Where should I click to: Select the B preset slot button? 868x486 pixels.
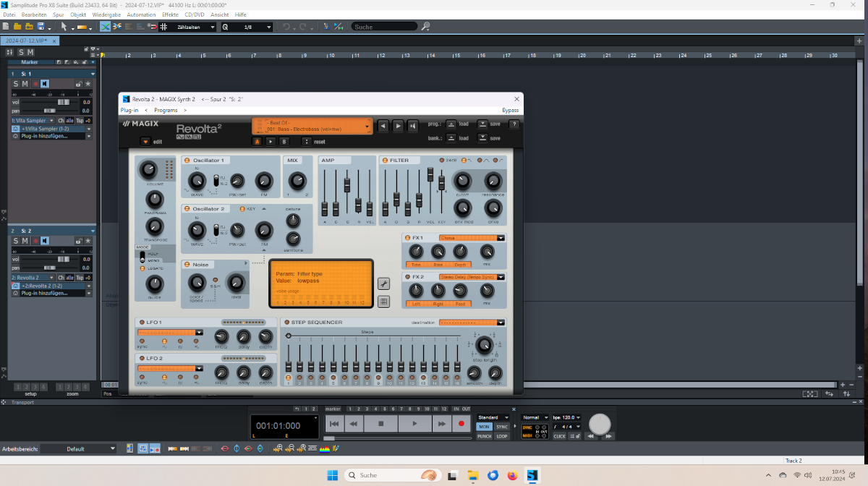point(284,142)
